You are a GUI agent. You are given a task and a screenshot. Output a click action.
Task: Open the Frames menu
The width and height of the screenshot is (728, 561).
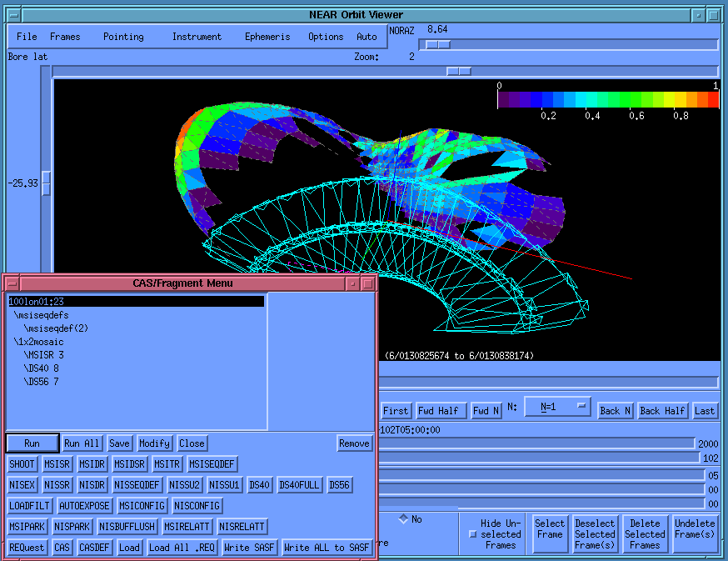(x=65, y=37)
